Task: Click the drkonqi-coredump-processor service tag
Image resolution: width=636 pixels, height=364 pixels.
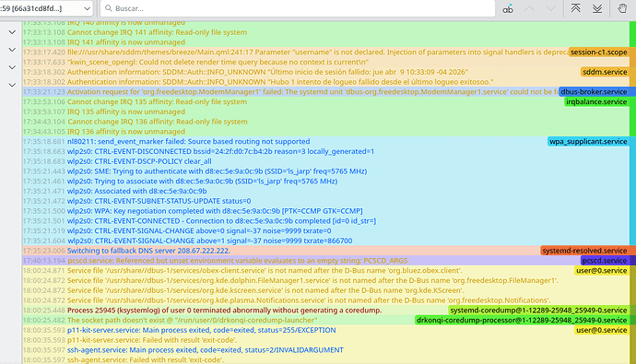Action: click(522, 320)
